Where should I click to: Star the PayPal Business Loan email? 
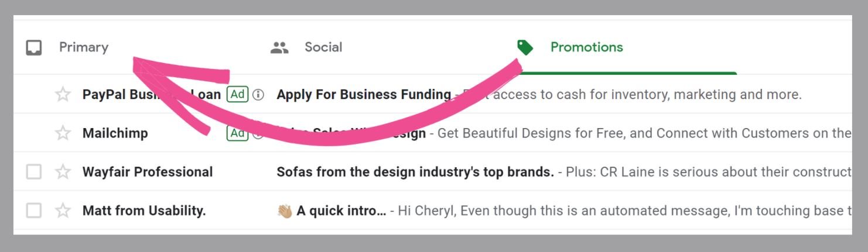[63, 94]
